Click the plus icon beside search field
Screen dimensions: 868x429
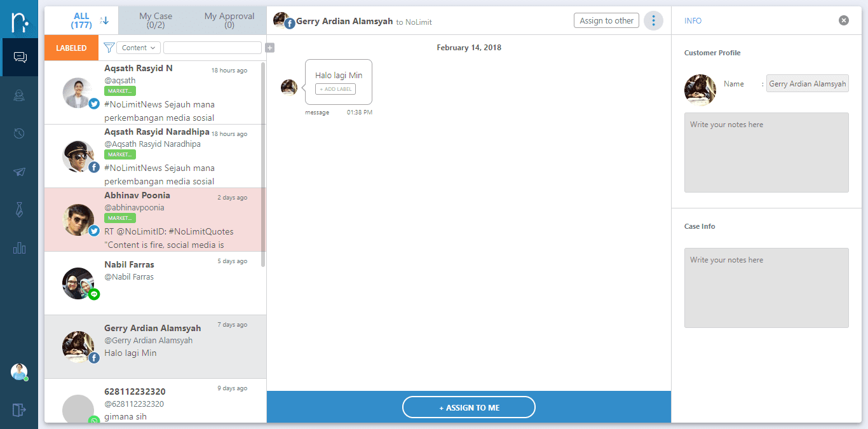[270, 48]
